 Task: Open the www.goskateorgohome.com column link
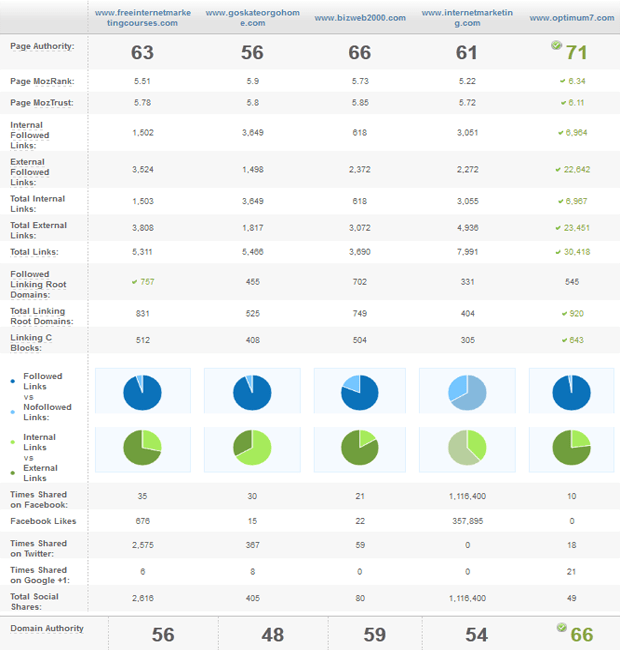point(252,18)
